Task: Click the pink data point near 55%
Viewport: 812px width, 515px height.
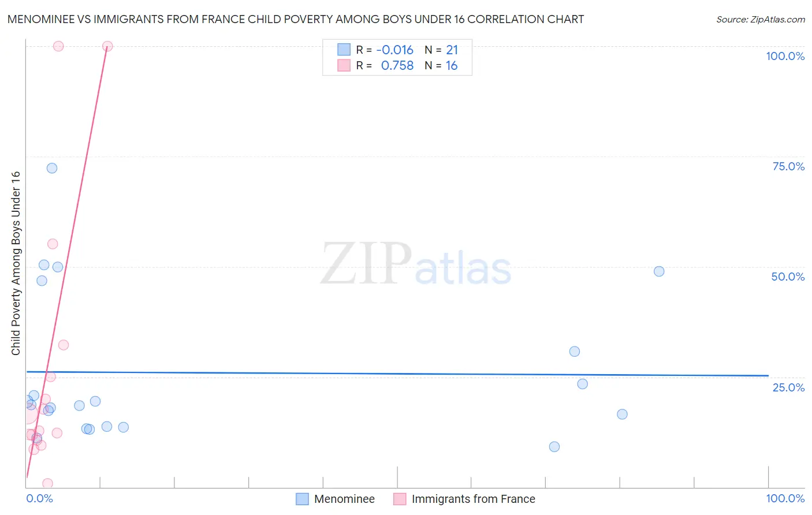Action: click(53, 244)
